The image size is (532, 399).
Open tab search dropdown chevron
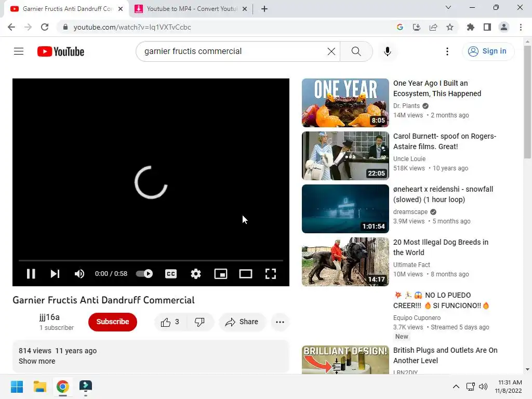448,7
